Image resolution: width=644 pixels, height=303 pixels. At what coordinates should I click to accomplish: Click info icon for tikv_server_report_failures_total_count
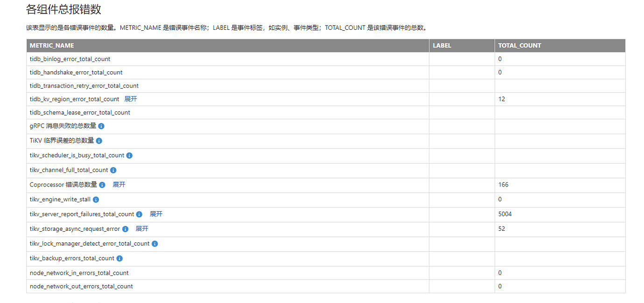click(x=139, y=214)
